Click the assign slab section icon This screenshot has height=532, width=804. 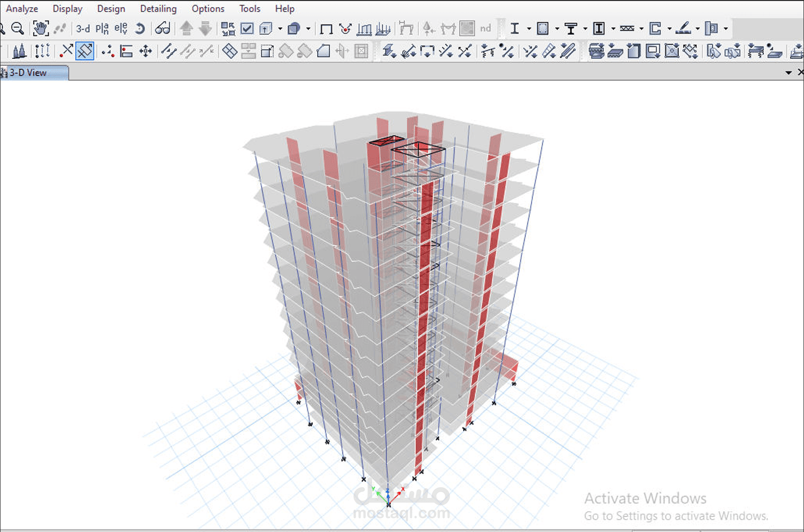click(596, 51)
